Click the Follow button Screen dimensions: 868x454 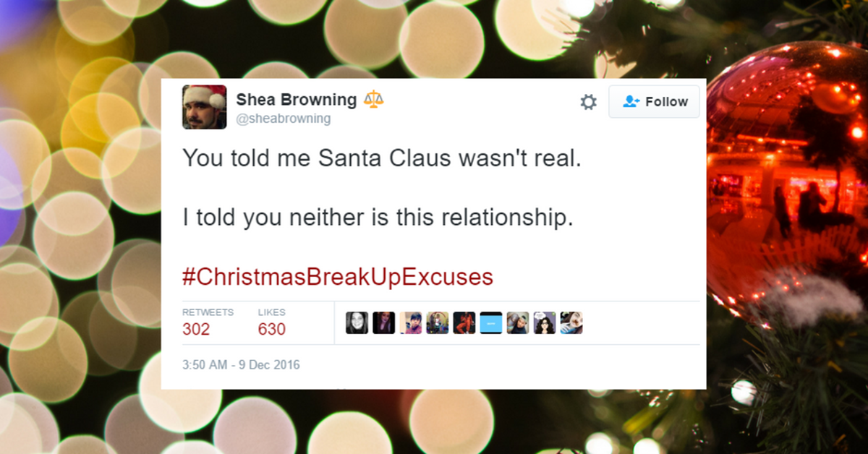(654, 102)
